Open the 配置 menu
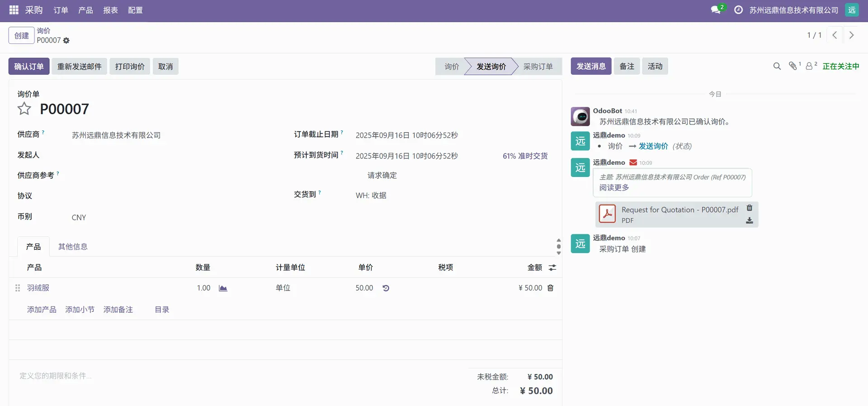The image size is (868, 406). coord(135,10)
